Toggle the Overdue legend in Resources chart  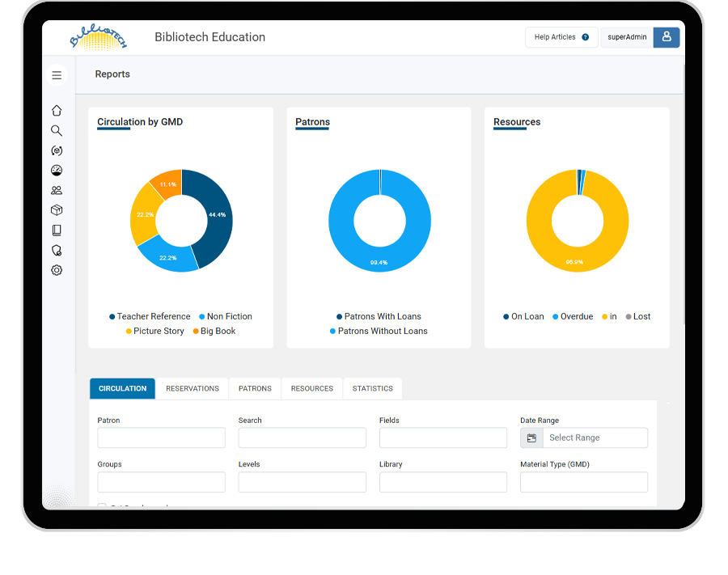(x=576, y=317)
